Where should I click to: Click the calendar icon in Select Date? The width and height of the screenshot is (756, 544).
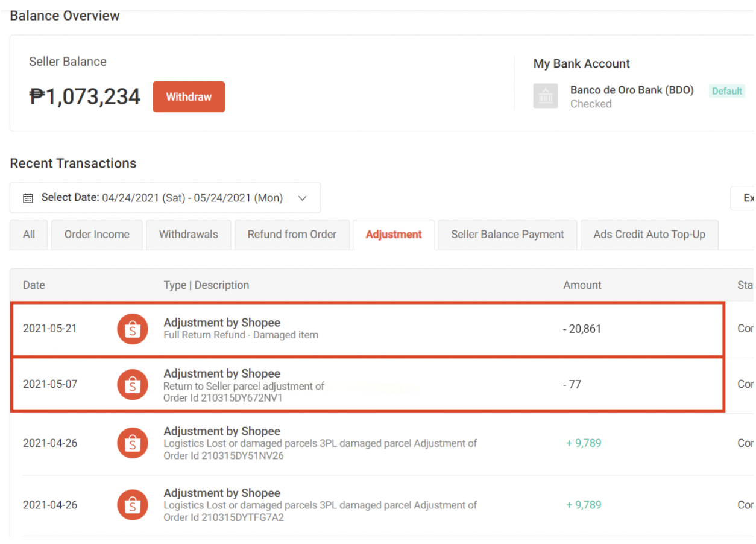tap(28, 198)
